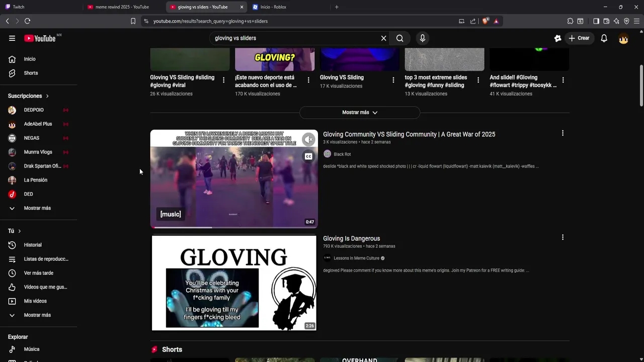Image resolution: width=644 pixels, height=362 pixels.
Task: Open Videos que me gustan
Action: click(x=38, y=287)
